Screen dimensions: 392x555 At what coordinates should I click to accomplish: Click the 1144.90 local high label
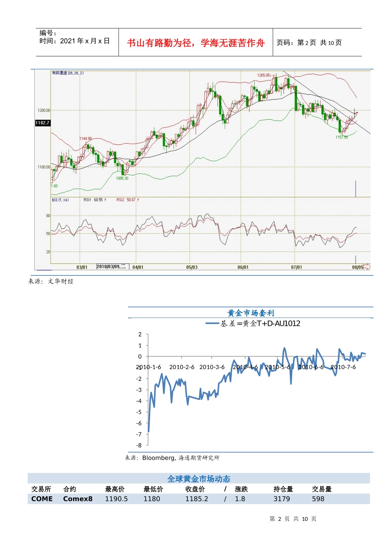[x=86, y=138]
